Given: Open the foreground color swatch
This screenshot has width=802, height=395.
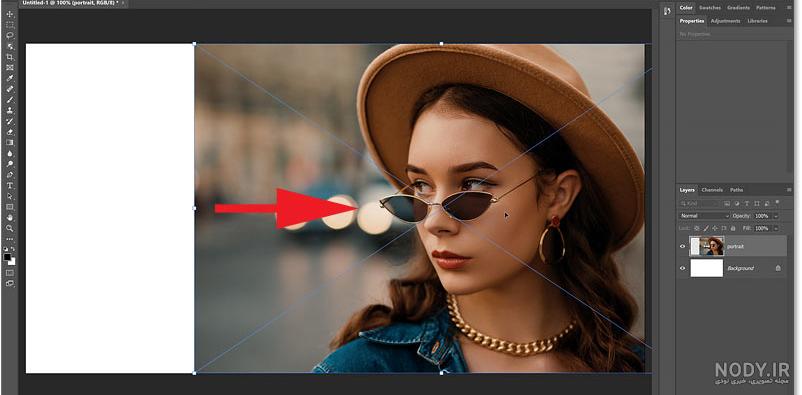Looking at the screenshot, I should [x=7, y=257].
